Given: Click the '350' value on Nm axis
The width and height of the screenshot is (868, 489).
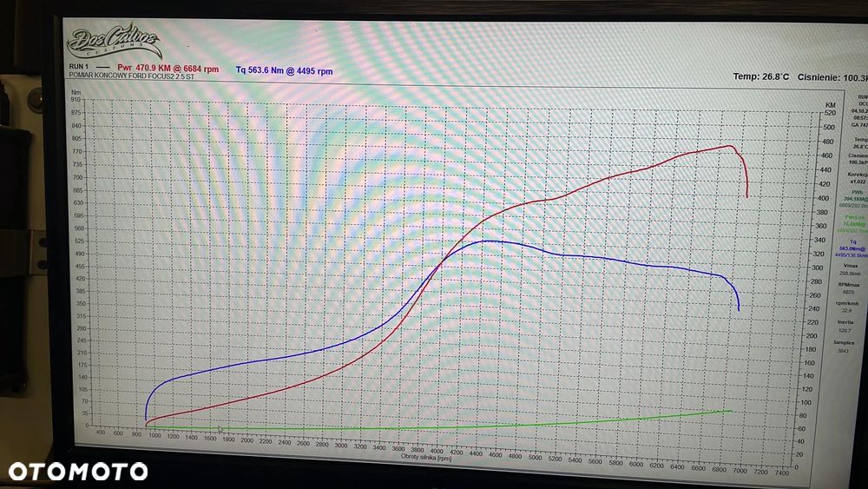Looking at the screenshot, I should tap(81, 303).
